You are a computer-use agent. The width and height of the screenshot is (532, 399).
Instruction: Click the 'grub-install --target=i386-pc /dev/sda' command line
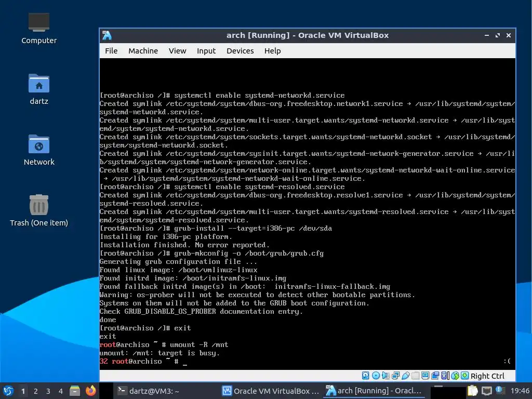point(253,229)
